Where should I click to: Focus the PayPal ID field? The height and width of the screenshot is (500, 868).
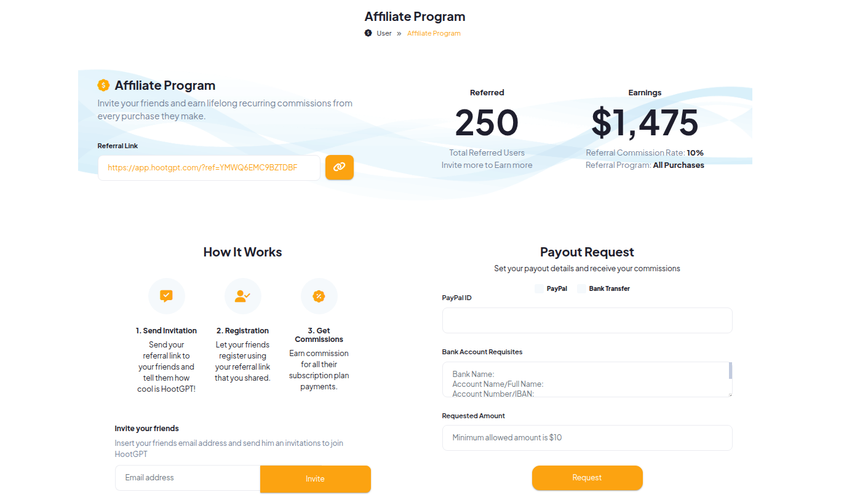click(587, 320)
